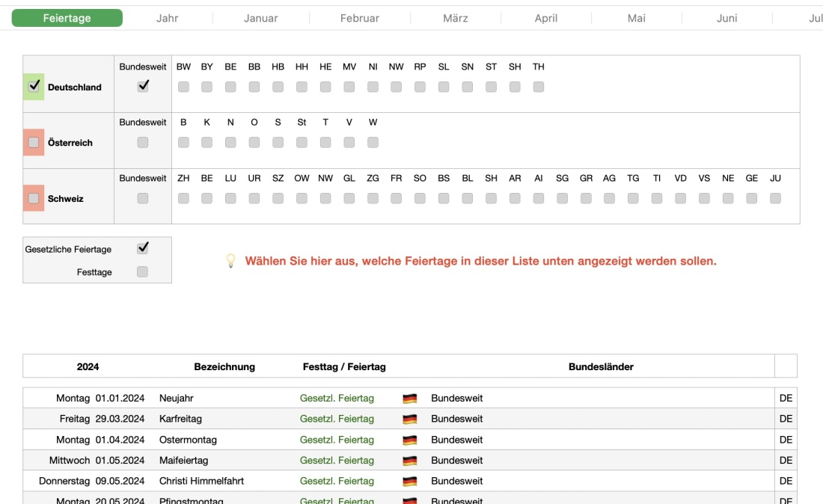Enable Bundesweit for Schweiz
The width and height of the screenshot is (823, 504).
142,197
